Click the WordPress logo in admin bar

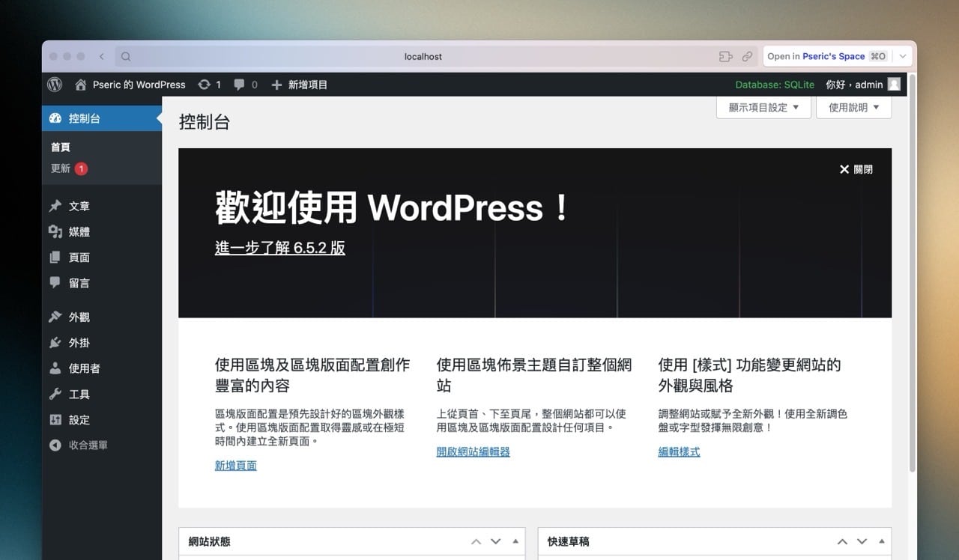click(x=55, y=85)
